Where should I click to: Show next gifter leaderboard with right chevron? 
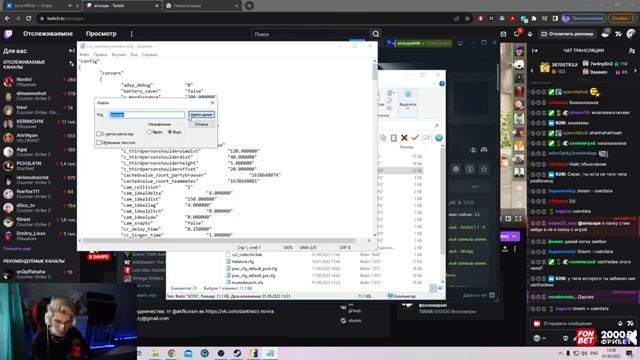[635, 71]
